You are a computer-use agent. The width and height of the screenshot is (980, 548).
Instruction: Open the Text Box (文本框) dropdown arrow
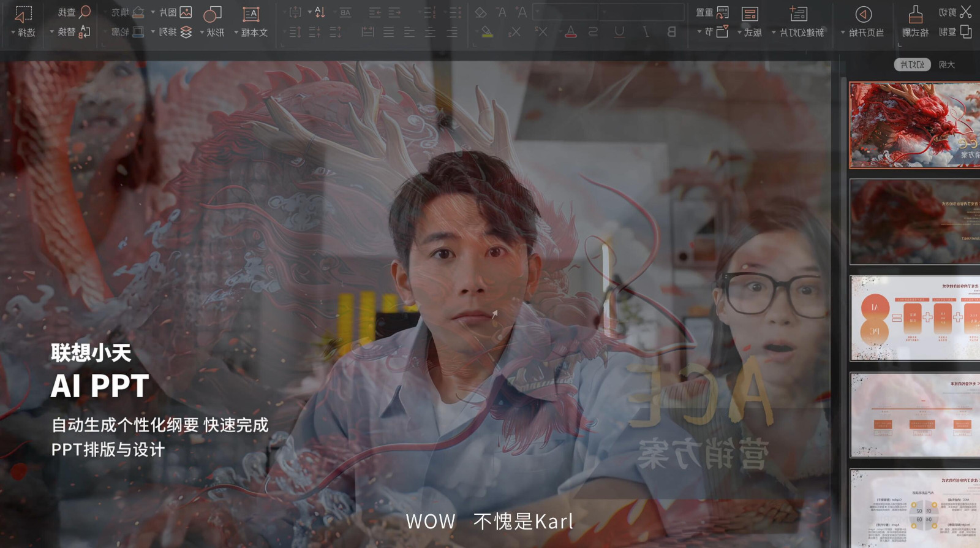coord(236,32)
